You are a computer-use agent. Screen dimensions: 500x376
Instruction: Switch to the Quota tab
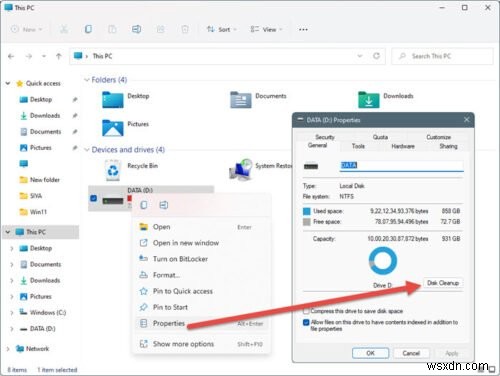pyautogui.click(x=380, y=137)
